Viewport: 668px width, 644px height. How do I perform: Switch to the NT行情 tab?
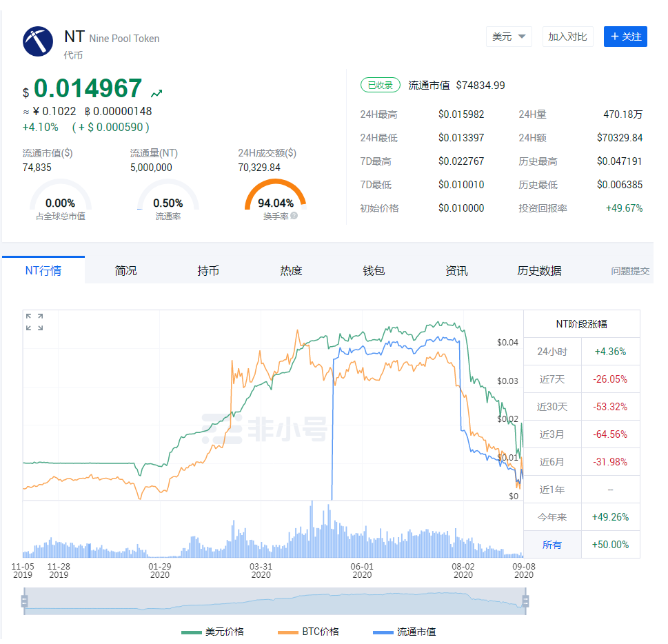[43, 270]
